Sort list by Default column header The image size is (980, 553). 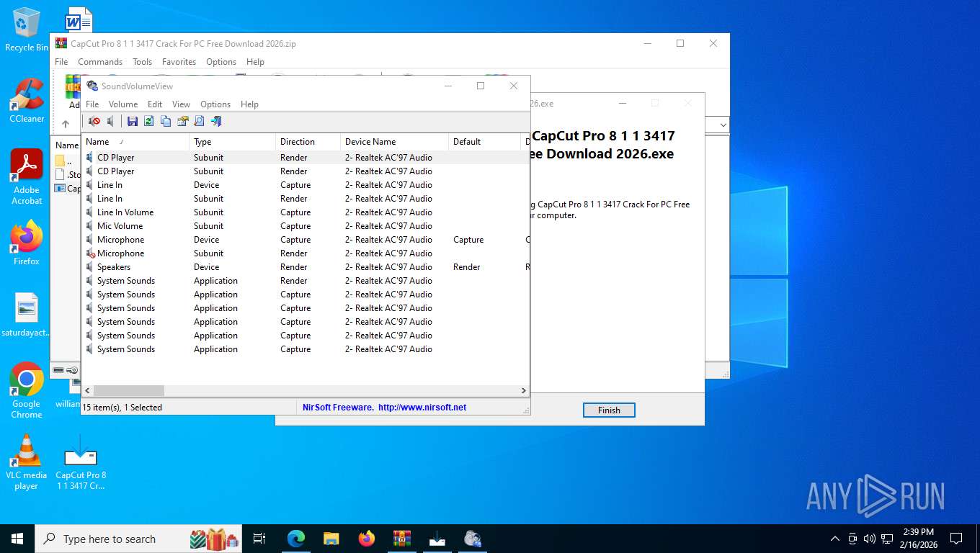click(x=485, y=142)
